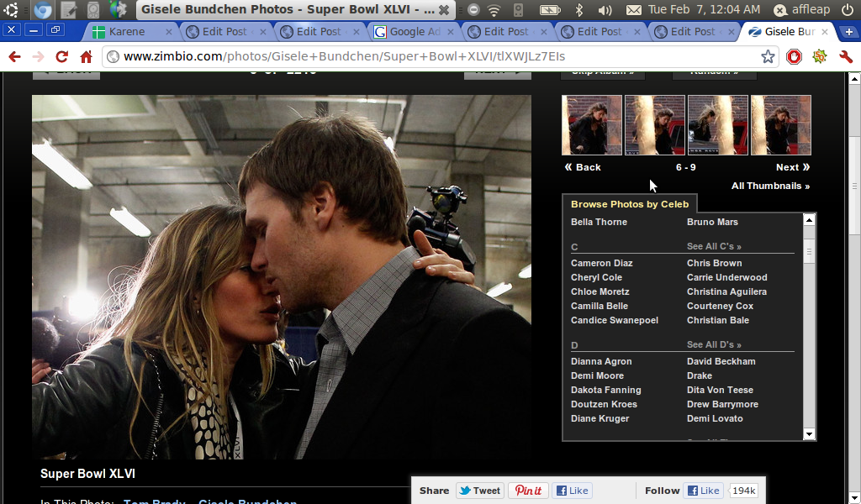Go to Next thumbnails link
The width and height of the screenshot is (861, 504).
point(793,167)
